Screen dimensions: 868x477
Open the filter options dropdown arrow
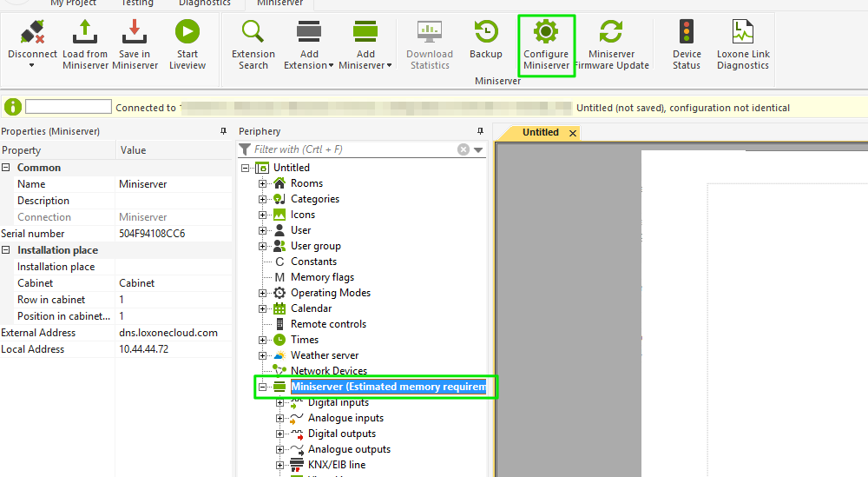pyautogui.click(x=478, y=149)
